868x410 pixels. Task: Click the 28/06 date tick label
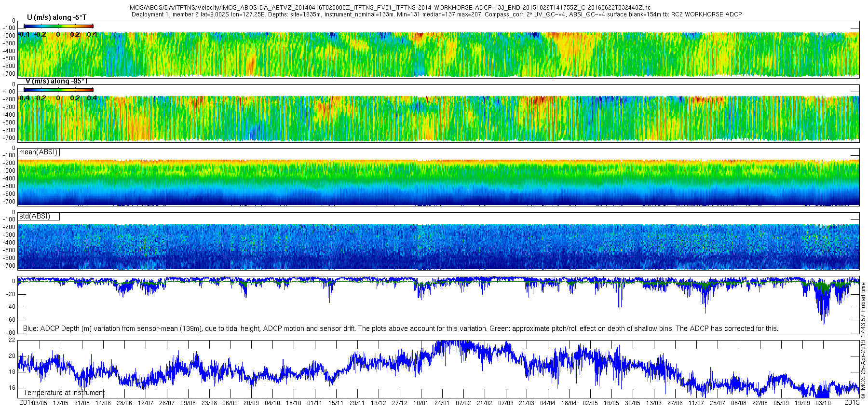[x=124, y=403]
